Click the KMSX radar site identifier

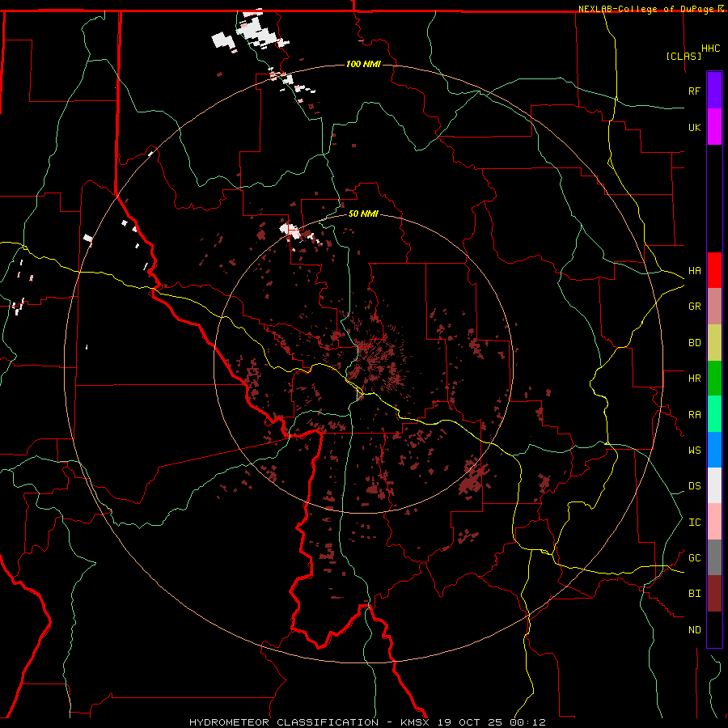415,722
